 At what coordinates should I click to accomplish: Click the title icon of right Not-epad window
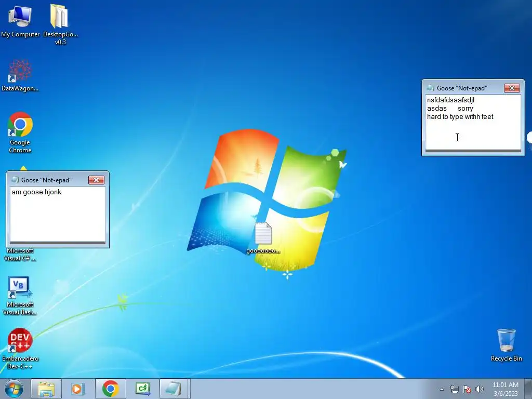[x=431, y=88]
